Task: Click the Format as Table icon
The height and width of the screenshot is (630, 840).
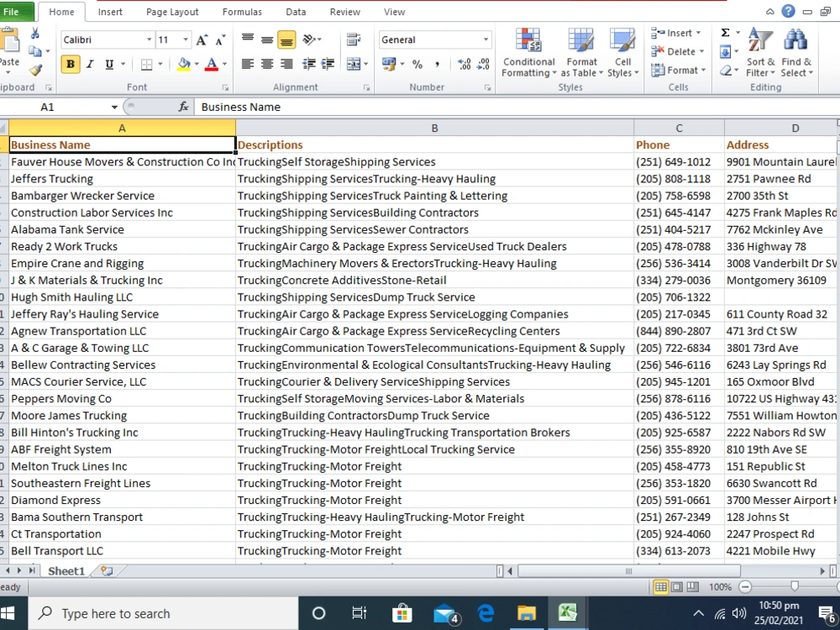Action: click(581, 52)
